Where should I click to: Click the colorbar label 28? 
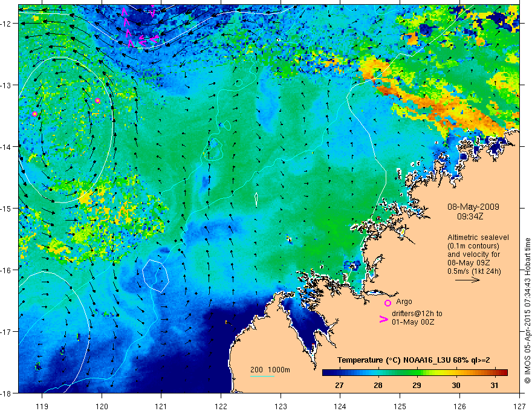pos(378,385)
